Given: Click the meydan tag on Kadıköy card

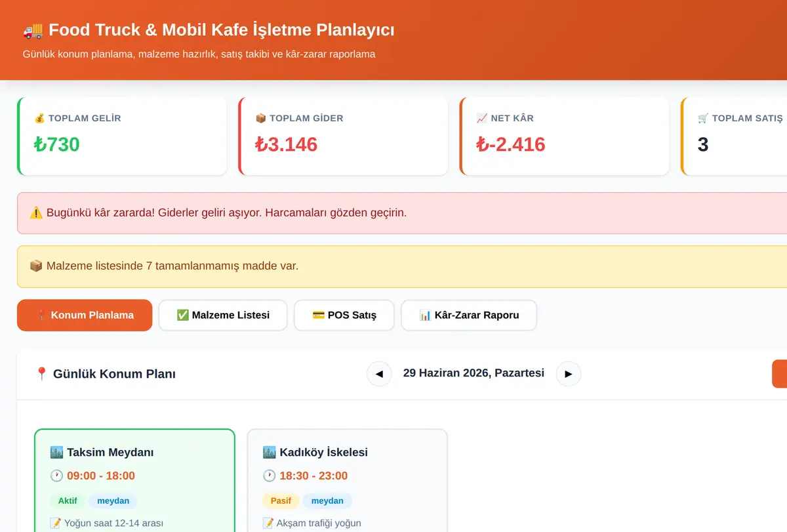Looking at the screenshot, I should [x=327, y=501].
